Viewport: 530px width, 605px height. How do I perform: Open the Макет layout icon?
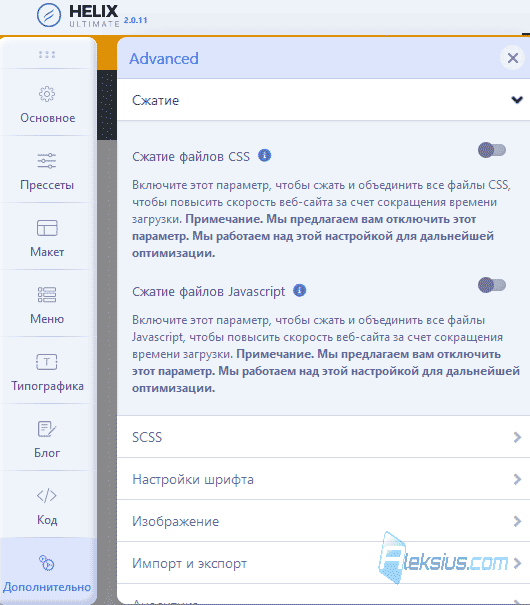(47, 228)
